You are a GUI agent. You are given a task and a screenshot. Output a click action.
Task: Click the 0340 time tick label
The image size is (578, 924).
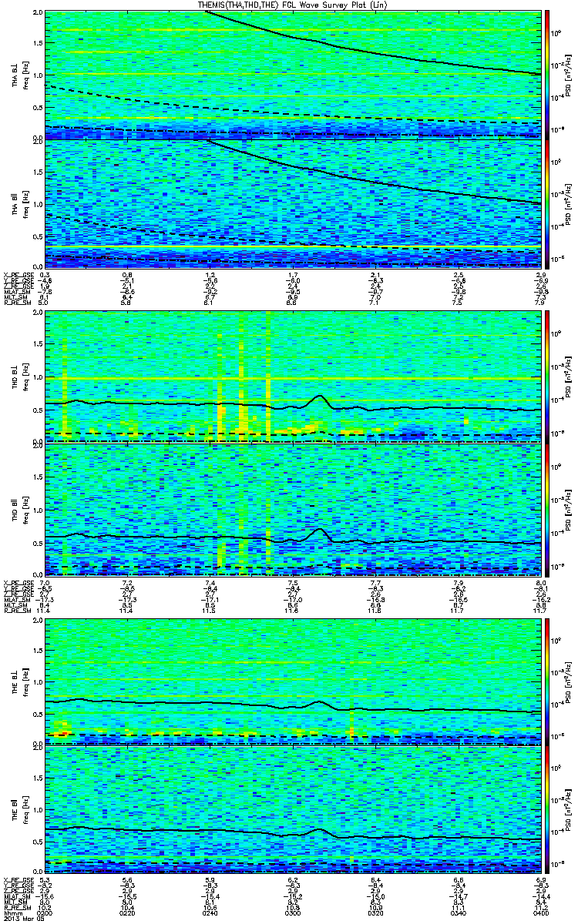[458, 913]
